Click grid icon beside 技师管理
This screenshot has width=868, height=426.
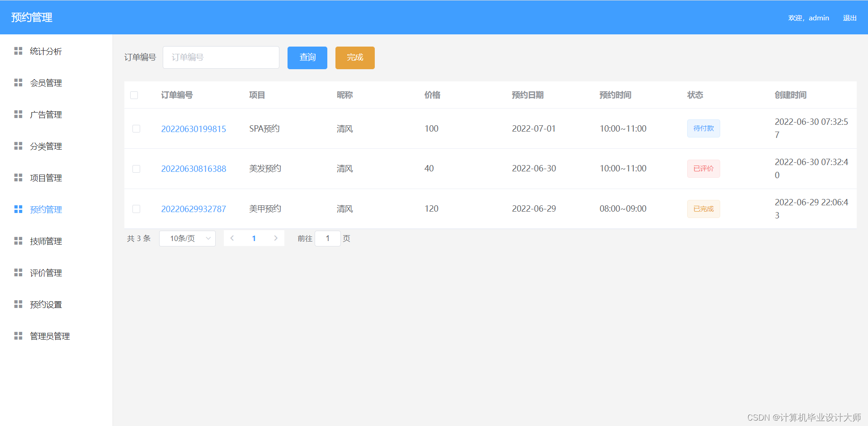coord(18,241)
